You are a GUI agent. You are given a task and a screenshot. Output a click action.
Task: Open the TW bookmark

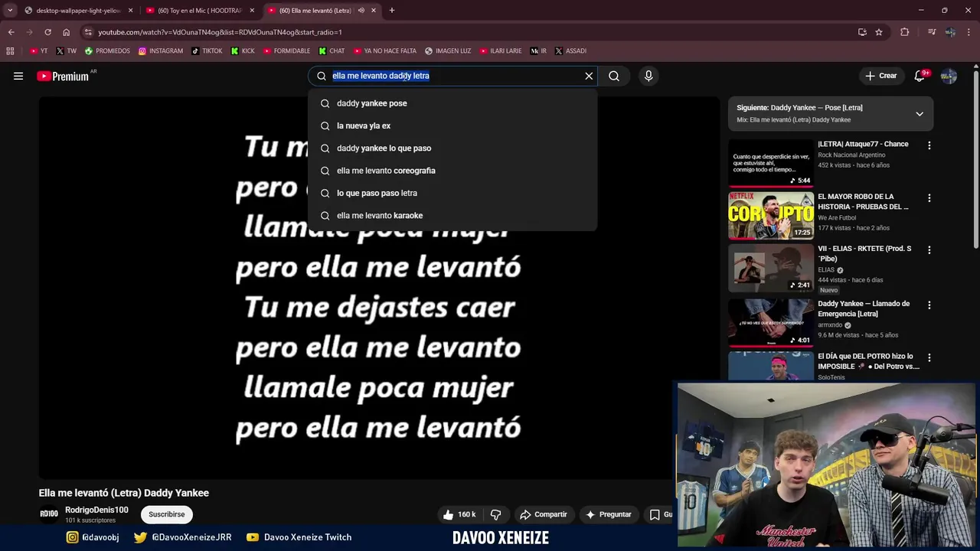pos(67,51)
